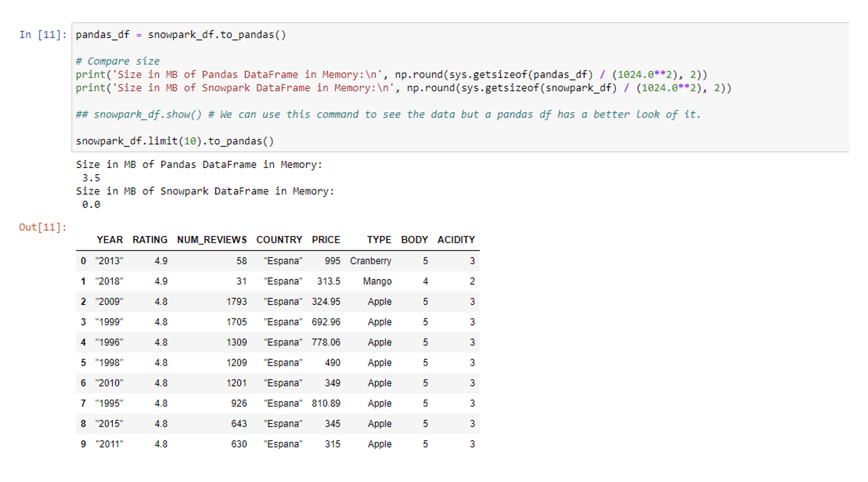Screen dimensions: 868x482
Task: Click the snowpark_df.limit(10).to_pandas() code line
Action: pyautogui.click(x=175, y=141)
